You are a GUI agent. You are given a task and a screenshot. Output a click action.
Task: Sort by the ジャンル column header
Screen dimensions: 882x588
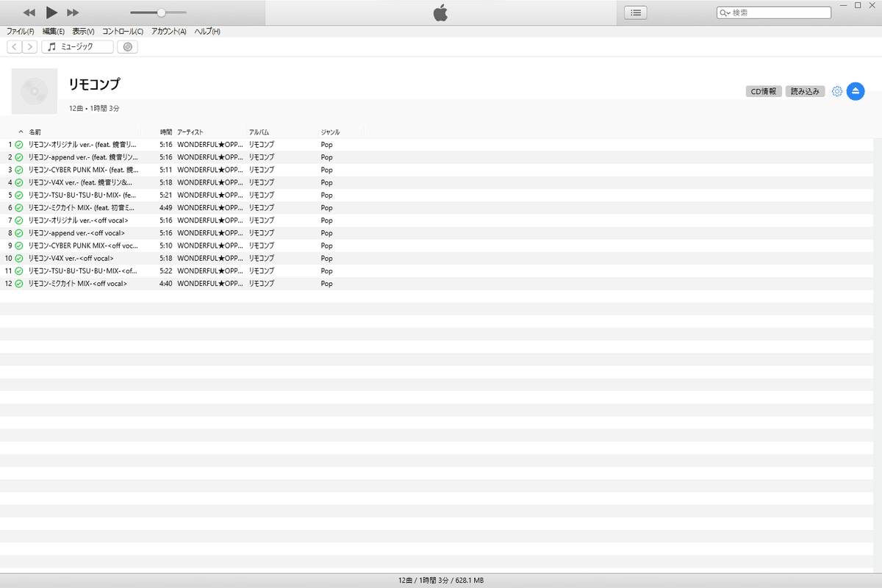pos(331,132)
